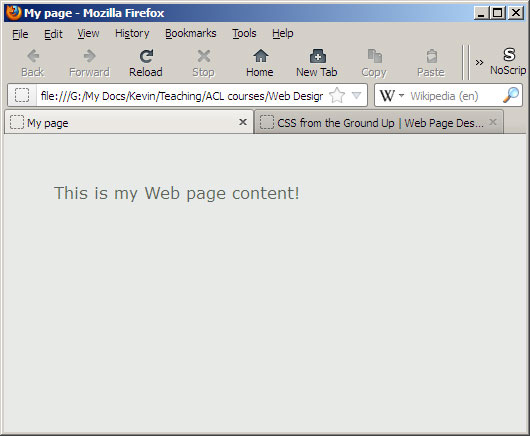Click the Back arrow icon
Viewport: 530px width, 436px height.
pyautogui.click(x=33, y=56)
